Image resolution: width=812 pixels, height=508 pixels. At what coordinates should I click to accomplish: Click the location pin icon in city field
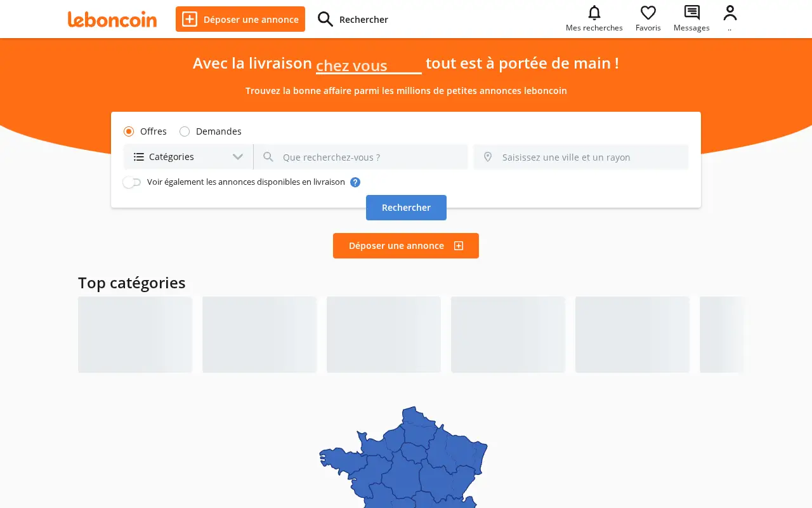click(x=488, y=157)
